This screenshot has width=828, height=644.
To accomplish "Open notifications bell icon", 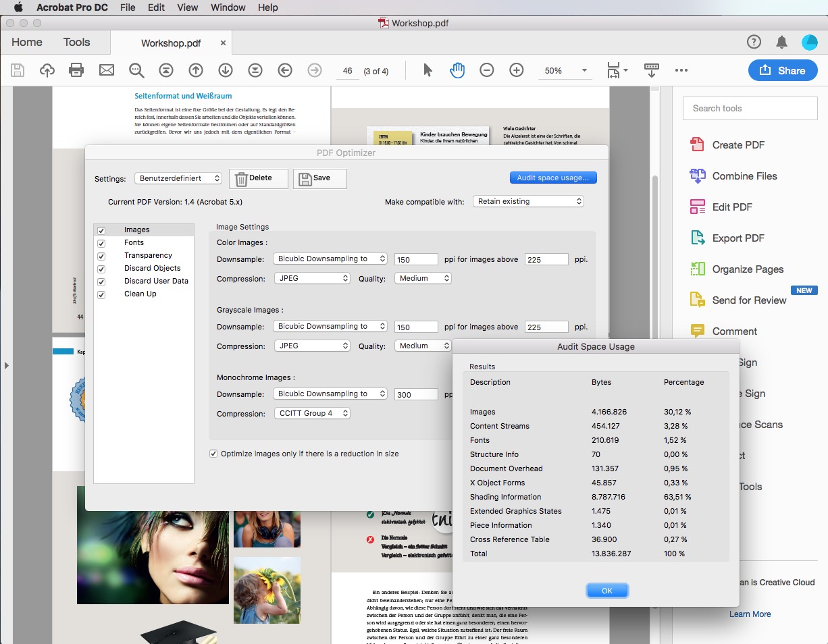I will point(782,42).
